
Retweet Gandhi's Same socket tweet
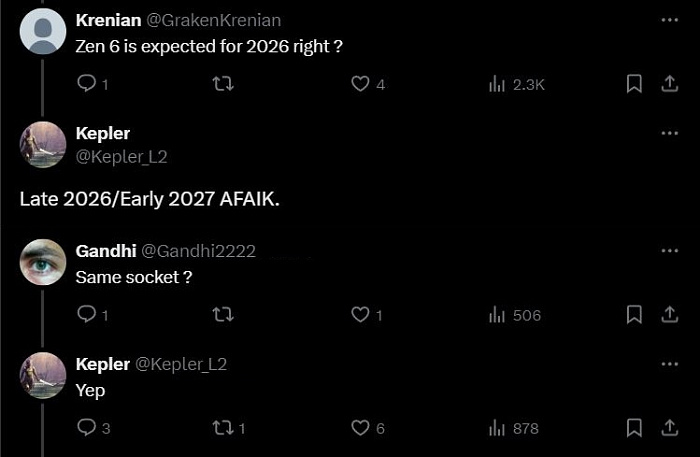[223, 314]
